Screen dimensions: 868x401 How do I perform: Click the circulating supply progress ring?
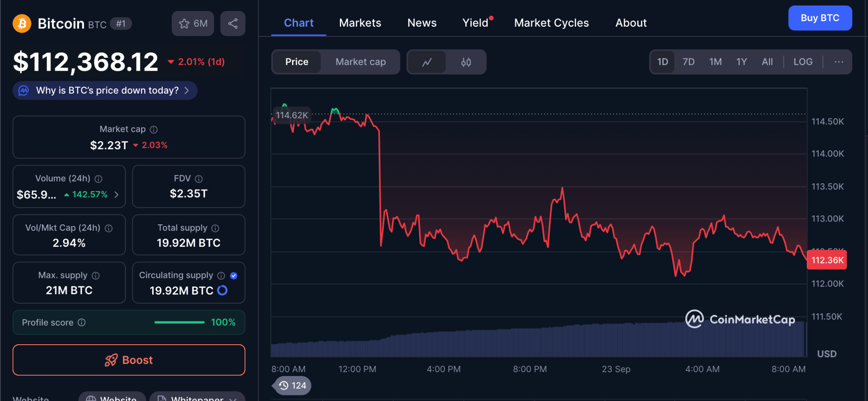(222, 290)
